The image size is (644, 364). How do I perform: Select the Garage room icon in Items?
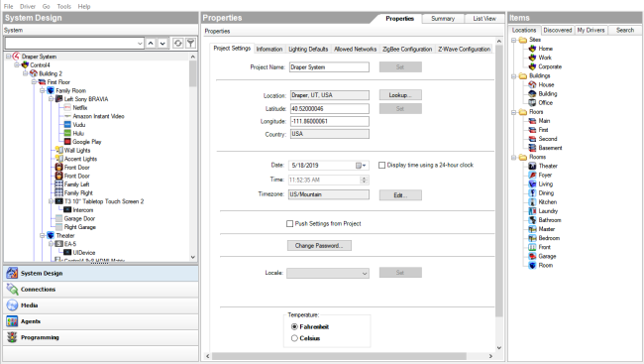point(532,256)
